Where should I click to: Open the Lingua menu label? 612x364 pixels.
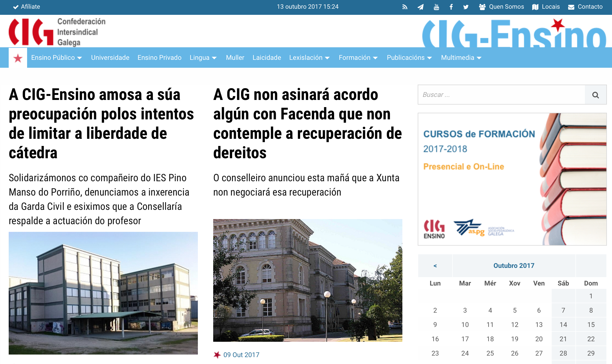coord(199,58)
